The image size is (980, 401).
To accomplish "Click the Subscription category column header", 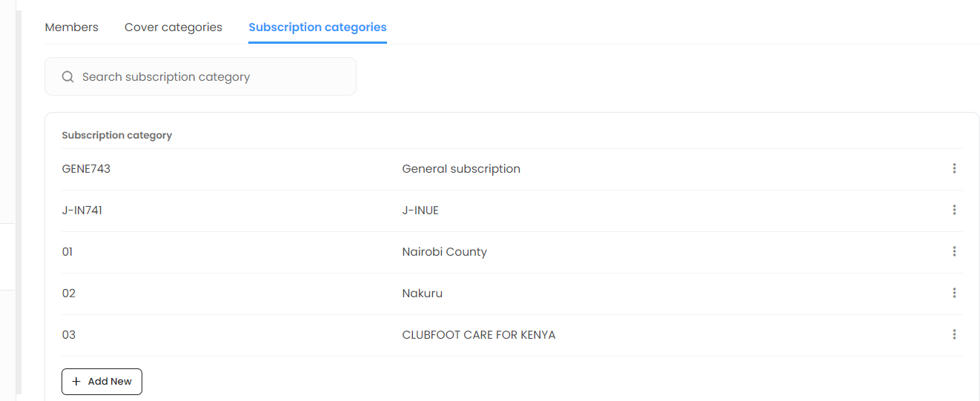I will point(117,136).
